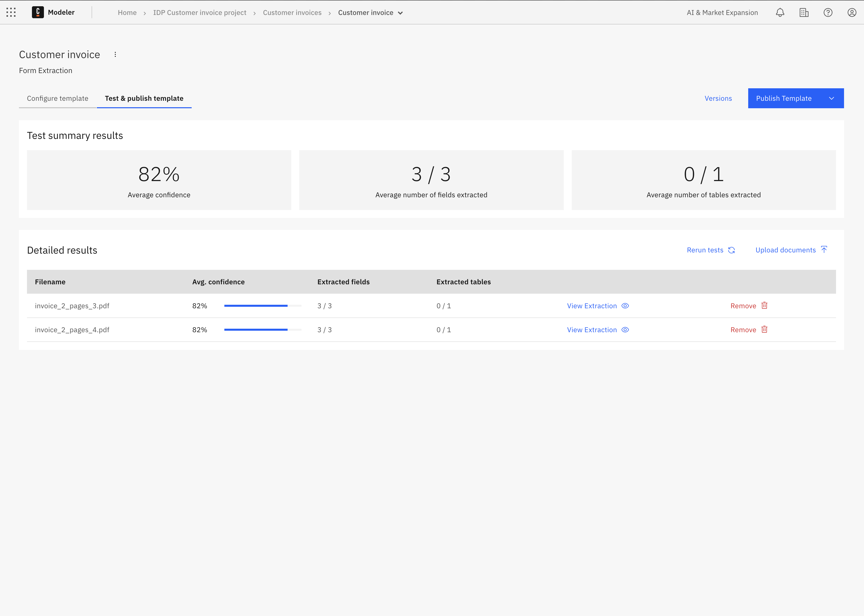Expand the Publish Template dropdown arrow
The image size is (864, 616).
point(831,98)
